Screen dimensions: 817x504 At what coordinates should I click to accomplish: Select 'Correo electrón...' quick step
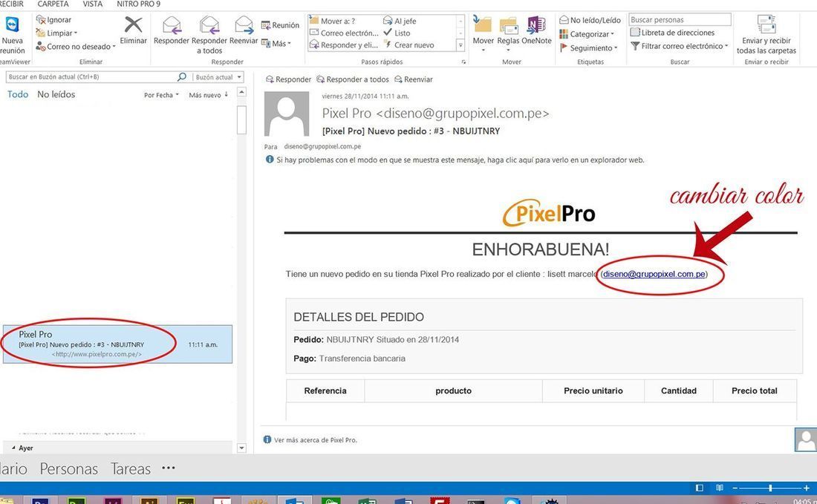coord(344,33)
